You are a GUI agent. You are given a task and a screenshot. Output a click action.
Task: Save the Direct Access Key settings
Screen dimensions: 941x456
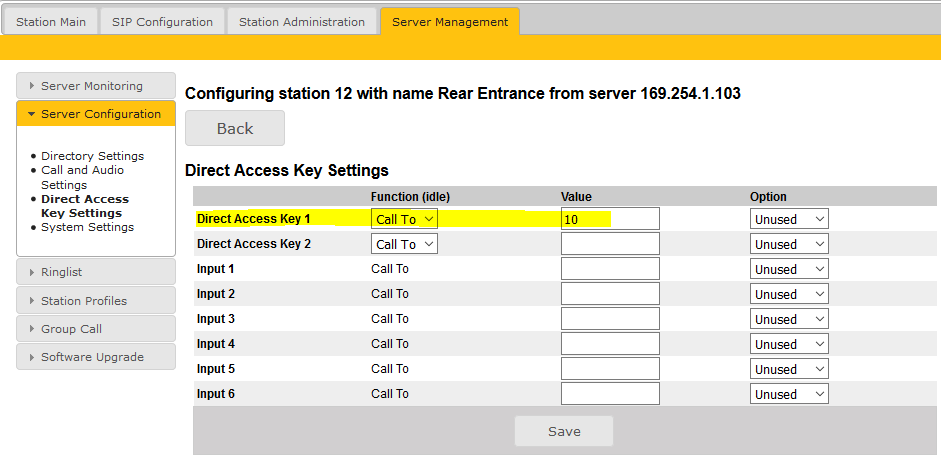point(564,432)
